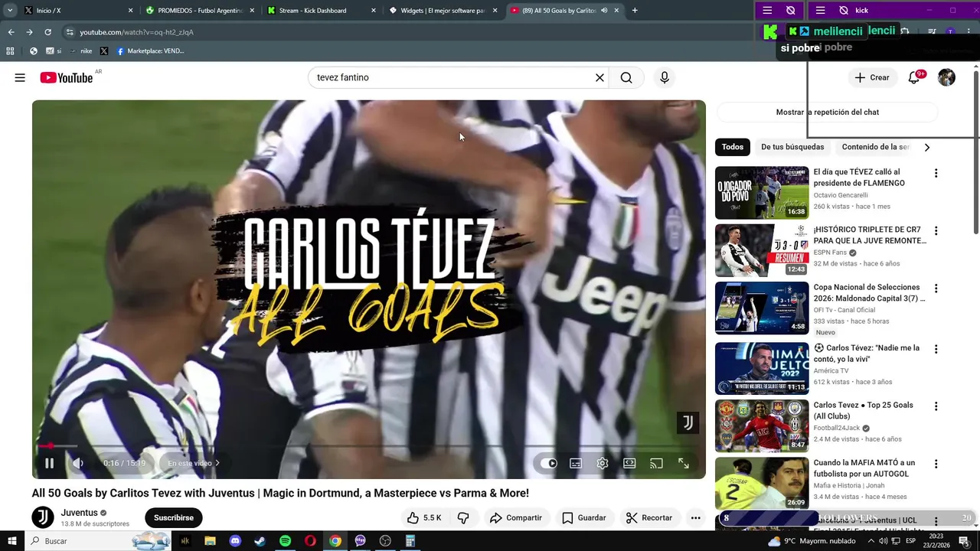The height and width of the screenshot is (551, 980).
Task: Switch to 'PROMIEDOS - Futbol Argentino' tab
Action: click(x=201, y=11)
